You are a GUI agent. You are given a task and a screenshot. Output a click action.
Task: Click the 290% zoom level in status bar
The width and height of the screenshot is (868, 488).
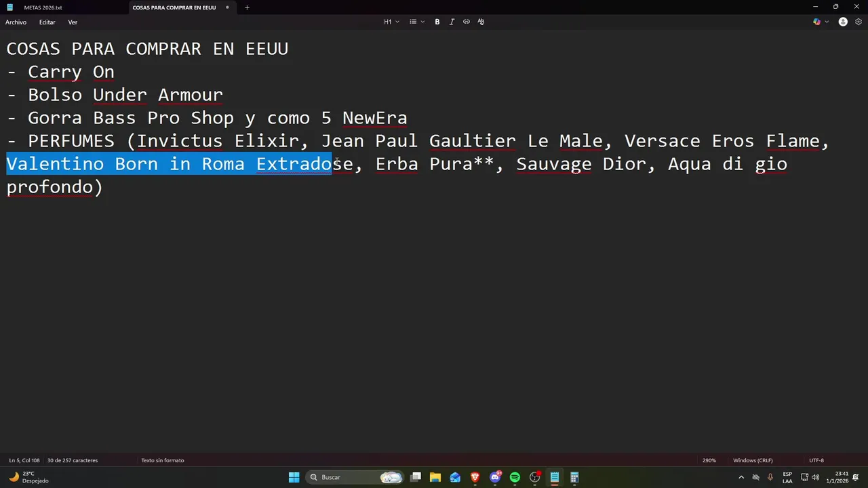point(709,460)
